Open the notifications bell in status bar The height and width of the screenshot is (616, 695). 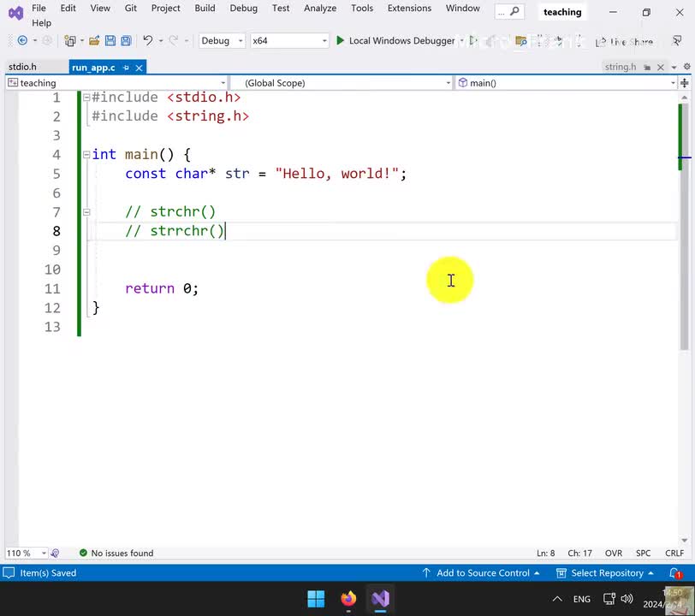[675, 573]
